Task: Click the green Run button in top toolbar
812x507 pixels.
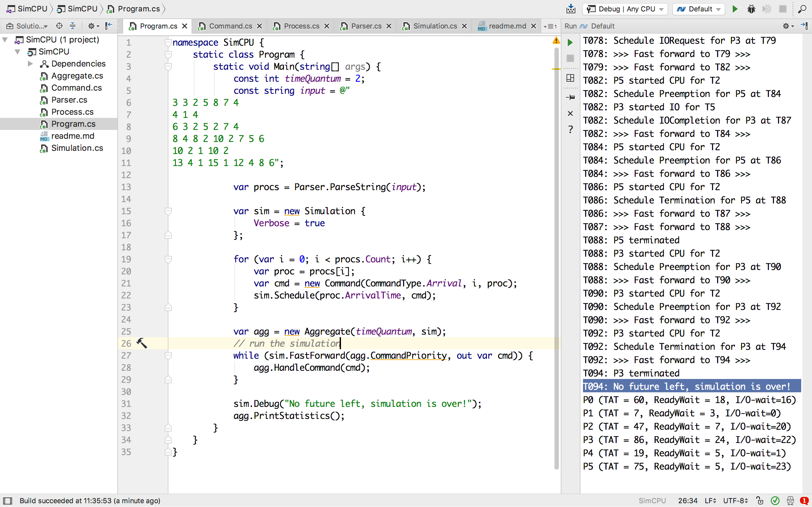Action: (735, 9)
